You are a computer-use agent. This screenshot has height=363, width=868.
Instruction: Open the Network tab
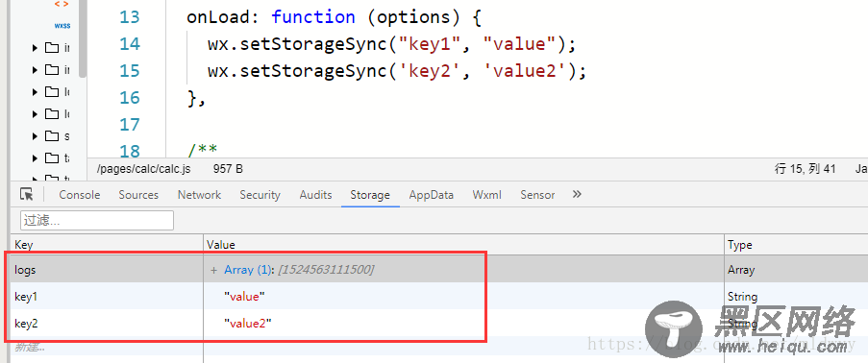[x=199, y=195]
